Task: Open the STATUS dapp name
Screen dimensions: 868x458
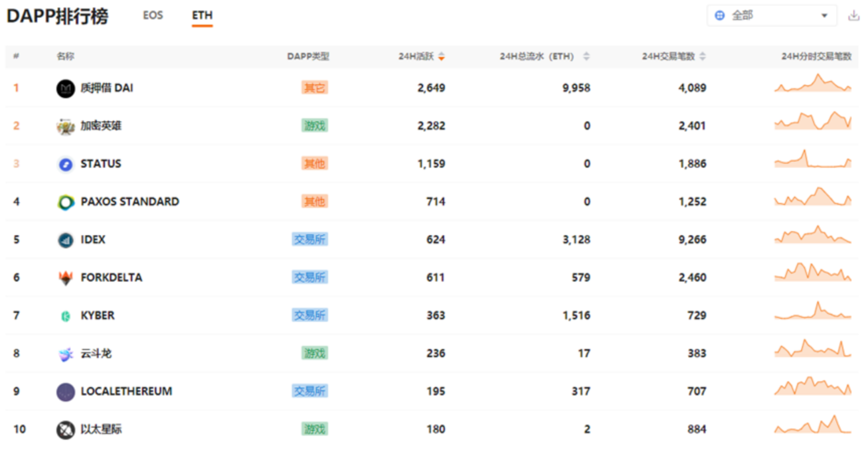Action: 101,163
